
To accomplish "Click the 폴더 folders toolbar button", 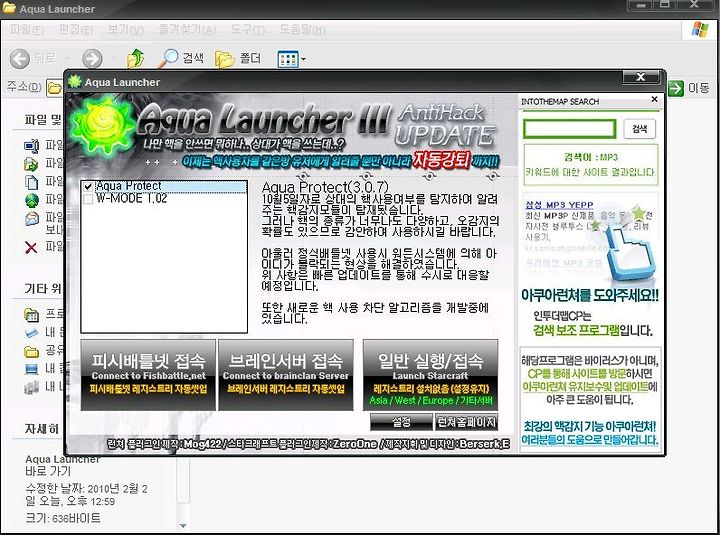I will click(238, 58).
